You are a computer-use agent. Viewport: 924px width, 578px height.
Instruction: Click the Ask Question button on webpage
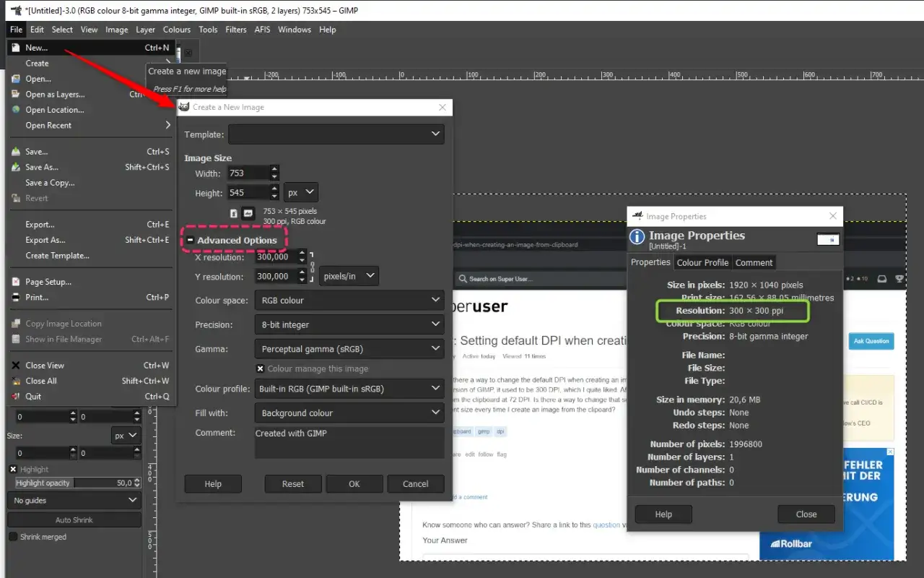[x=871, y=341]
